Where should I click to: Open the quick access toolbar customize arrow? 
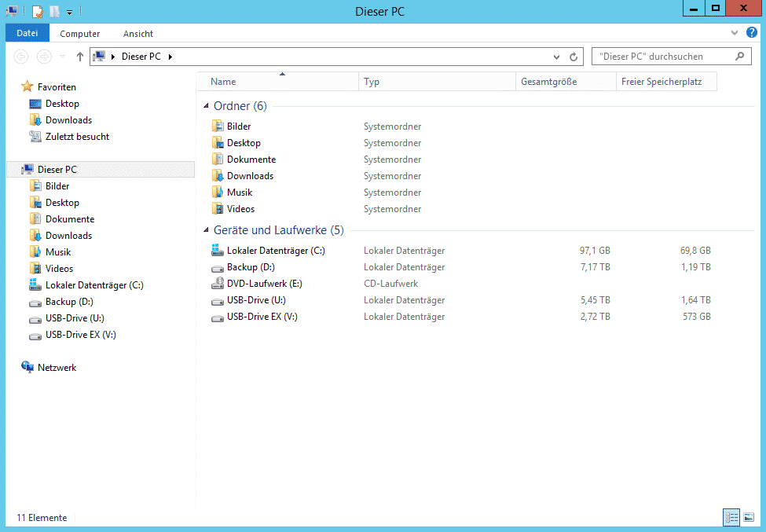point(69,13)
